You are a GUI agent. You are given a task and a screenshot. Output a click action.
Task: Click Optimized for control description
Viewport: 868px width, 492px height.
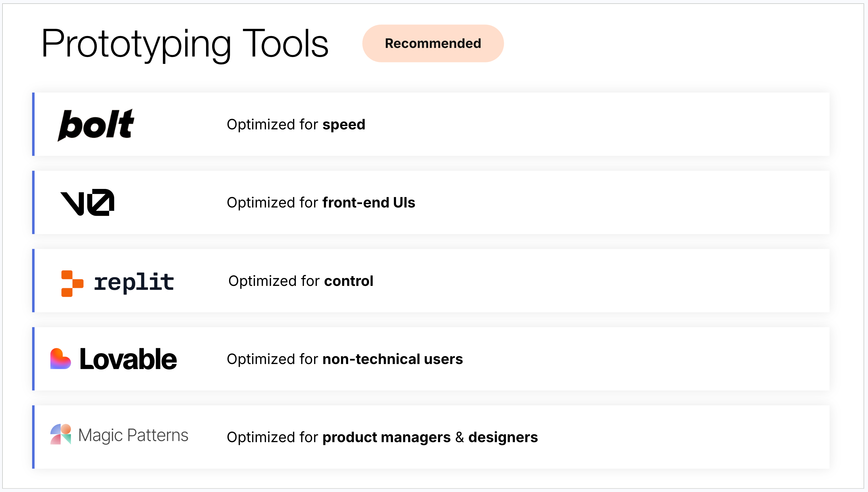coord(301,281)
